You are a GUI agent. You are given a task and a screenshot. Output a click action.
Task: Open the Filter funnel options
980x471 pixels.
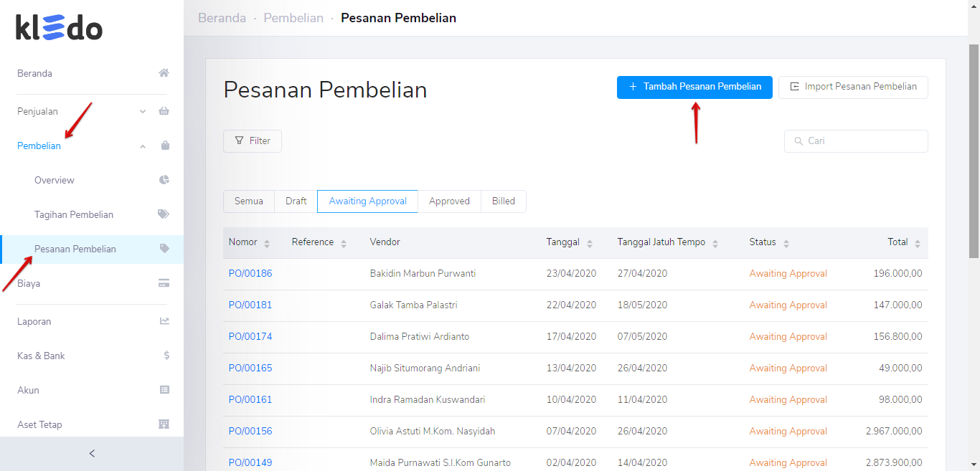coord(252,141)
